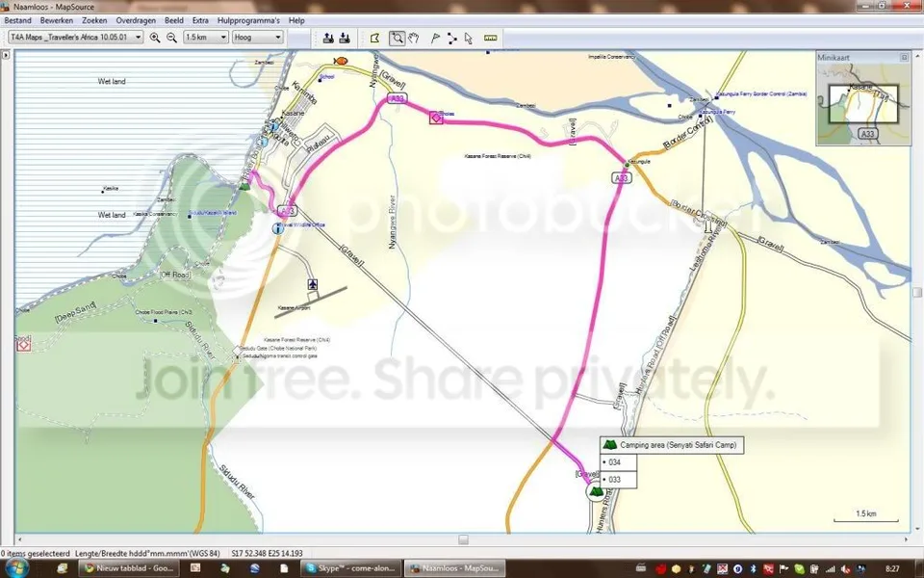This screenshot has width=924, height=578.
Task: Open the Bestand menu
Action: pyautogui.click(x=17, y=20)
